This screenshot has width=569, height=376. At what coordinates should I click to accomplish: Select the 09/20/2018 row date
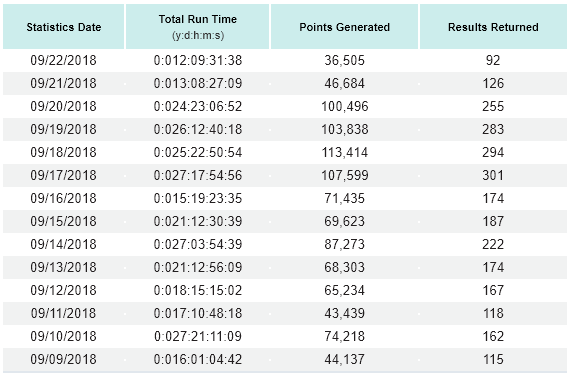64,106
